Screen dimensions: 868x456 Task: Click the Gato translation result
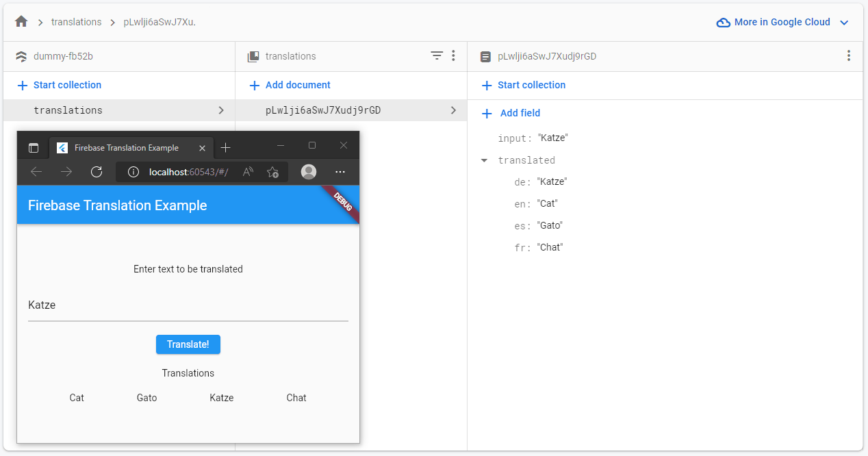pos(147,398)
